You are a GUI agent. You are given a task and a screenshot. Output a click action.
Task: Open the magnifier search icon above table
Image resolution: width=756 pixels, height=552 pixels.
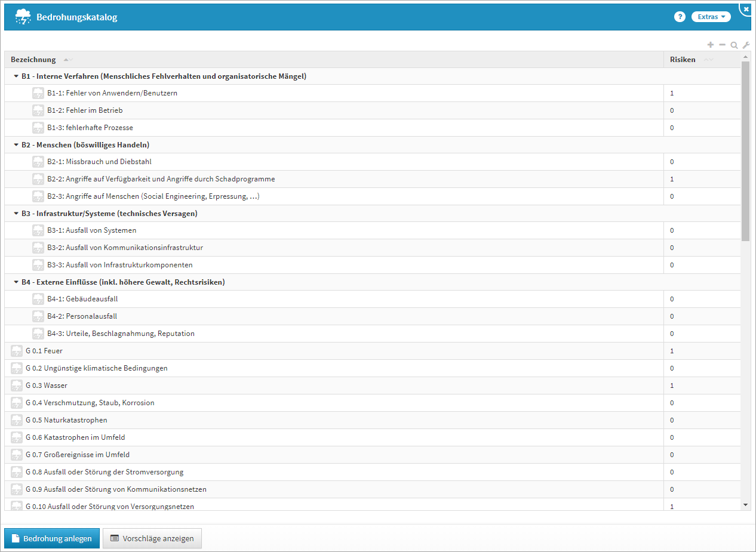[734, 45]
